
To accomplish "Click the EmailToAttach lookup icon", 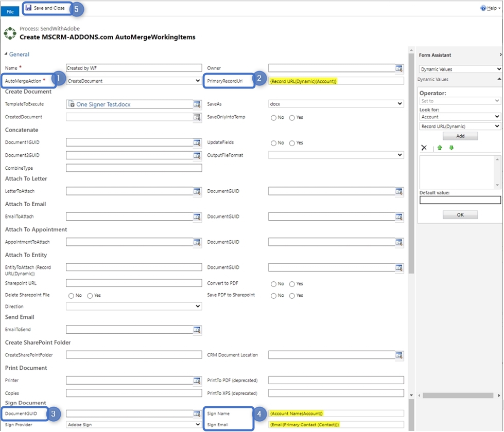I will tap(197, 217).
